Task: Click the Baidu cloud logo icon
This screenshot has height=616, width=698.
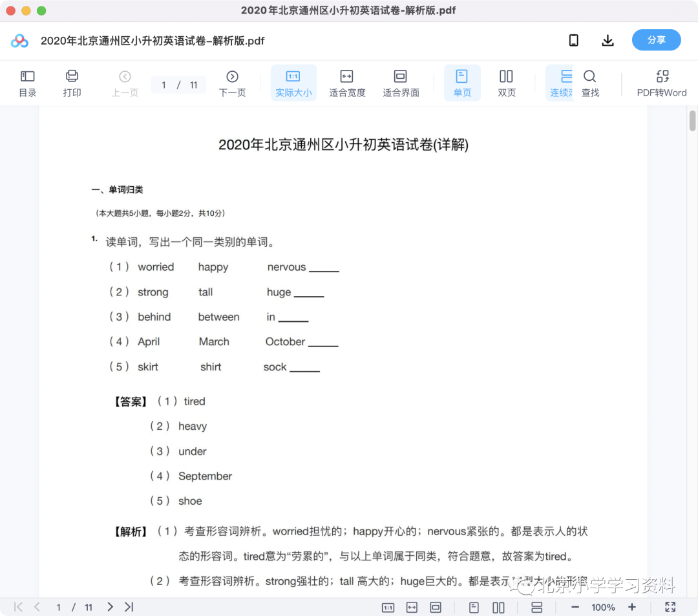Action: (x=19, y=41)
